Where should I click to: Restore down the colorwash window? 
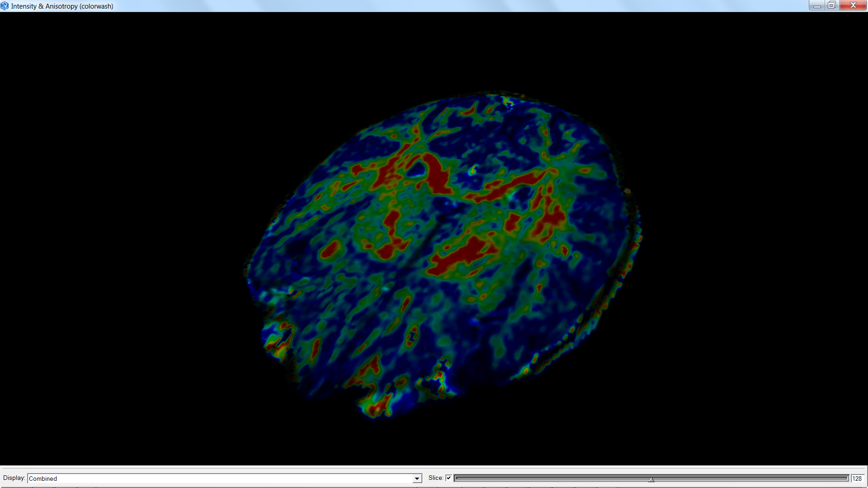(x=832, y=5)
